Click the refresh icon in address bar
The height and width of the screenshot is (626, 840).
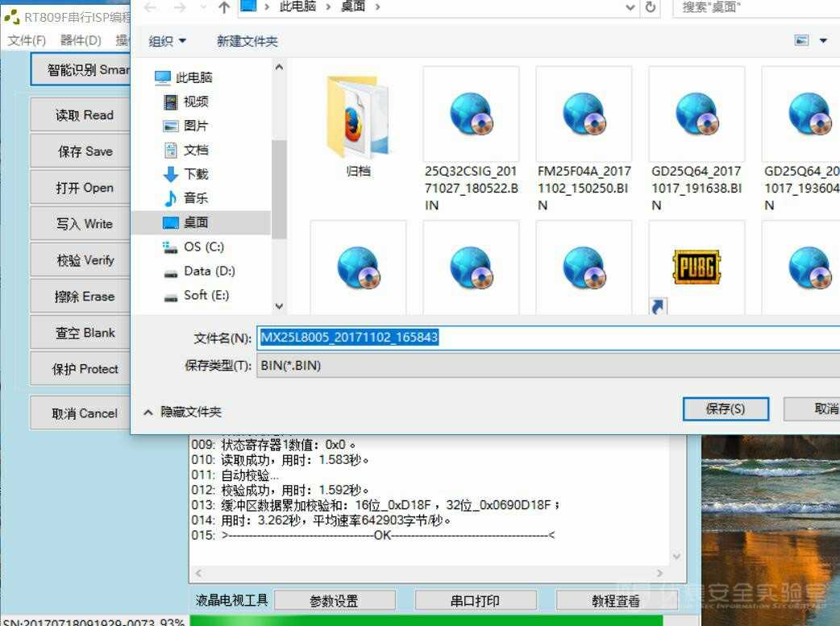point(651,7)
